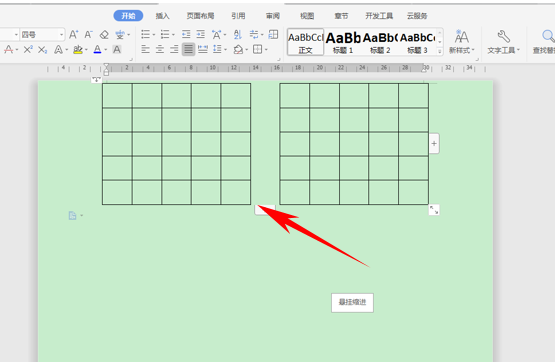
Task: Click the paste options icon beside the page
Action: 73,216
